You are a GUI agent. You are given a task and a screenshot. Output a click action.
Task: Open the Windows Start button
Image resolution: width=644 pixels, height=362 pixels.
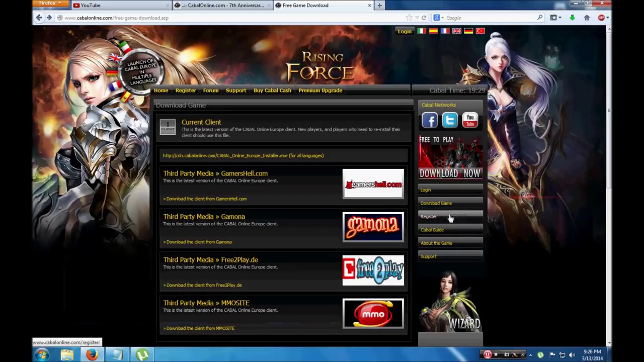(42, 354)
